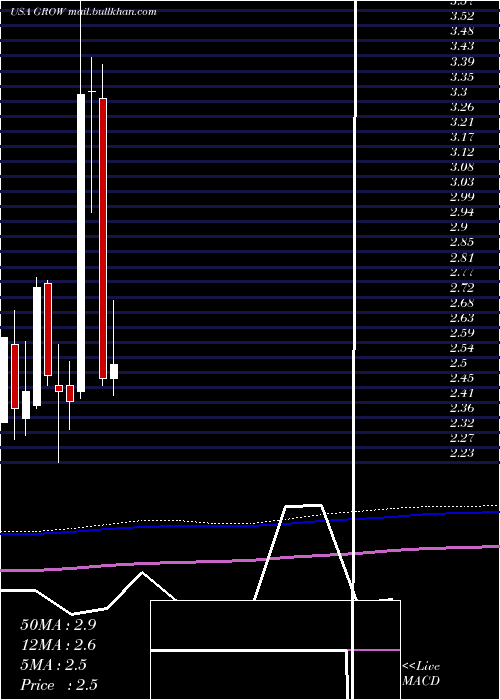Click the 2.59 price axis label
500x700 pixels.
462,333
